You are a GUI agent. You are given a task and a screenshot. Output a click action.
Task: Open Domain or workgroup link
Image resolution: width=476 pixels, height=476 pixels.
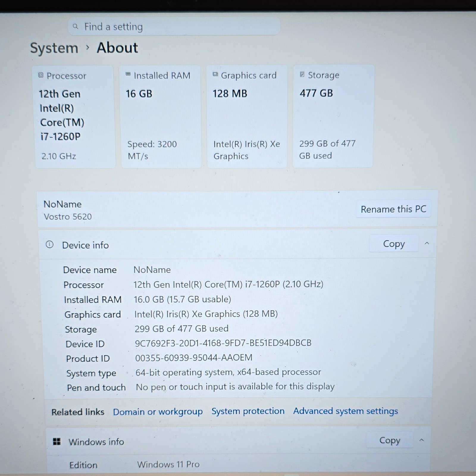pyautogui.click(x=158, y=412)
